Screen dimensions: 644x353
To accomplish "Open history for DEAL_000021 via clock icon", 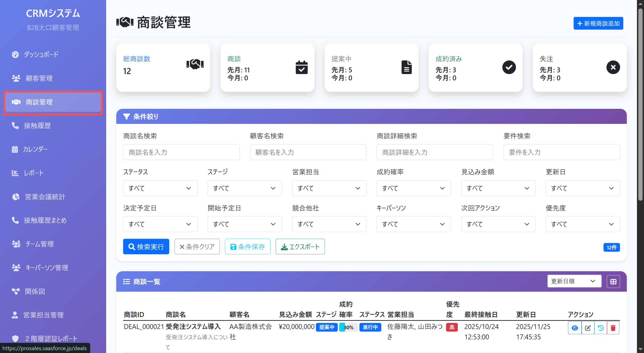I will (600, 327).
